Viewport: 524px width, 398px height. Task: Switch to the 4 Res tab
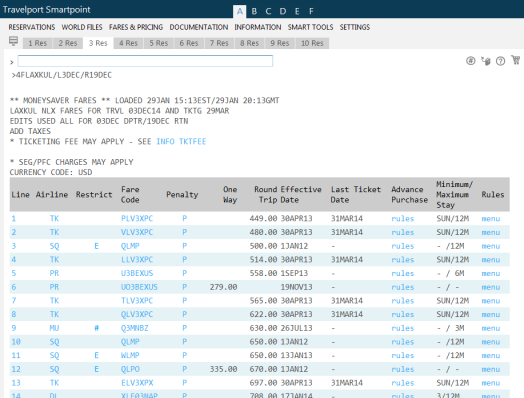[x=128, y=43]
